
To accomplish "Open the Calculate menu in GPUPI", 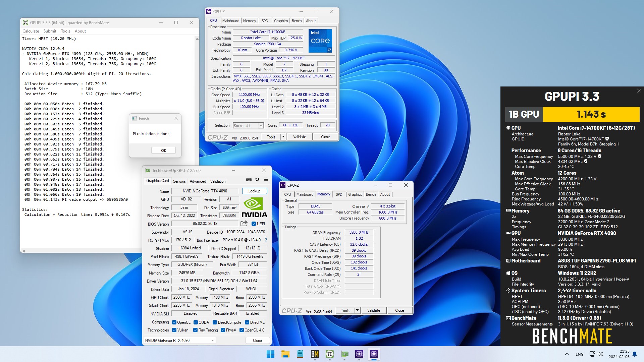I will click(31, 31).
